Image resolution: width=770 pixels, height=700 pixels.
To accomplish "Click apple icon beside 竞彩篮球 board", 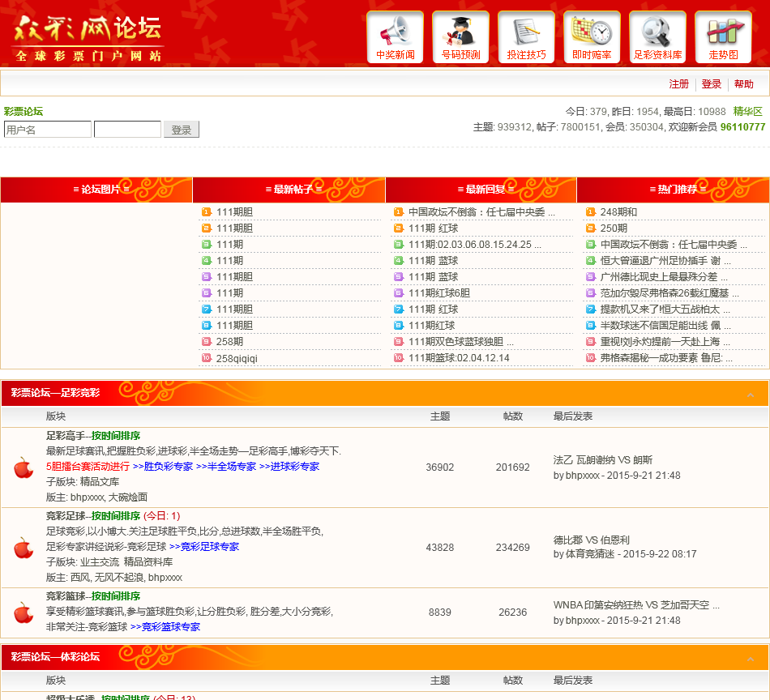I will tap(23, 612).
